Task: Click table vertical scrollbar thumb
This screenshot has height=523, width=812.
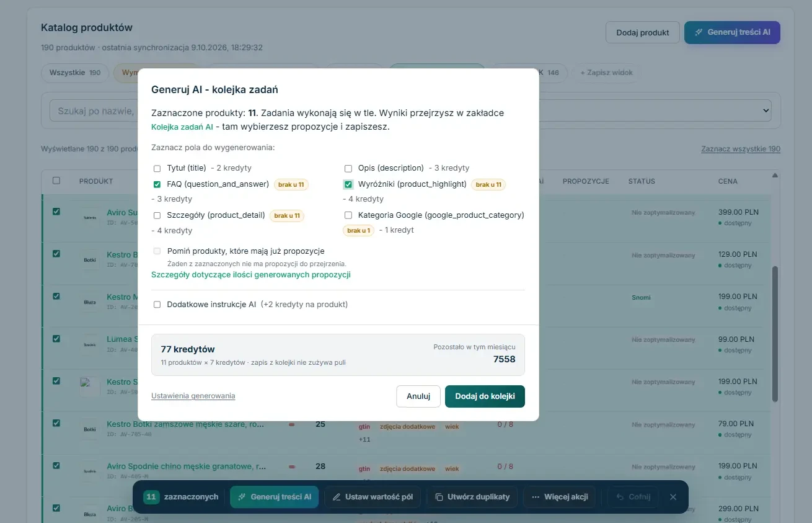Action: click(x=775, y=334)
